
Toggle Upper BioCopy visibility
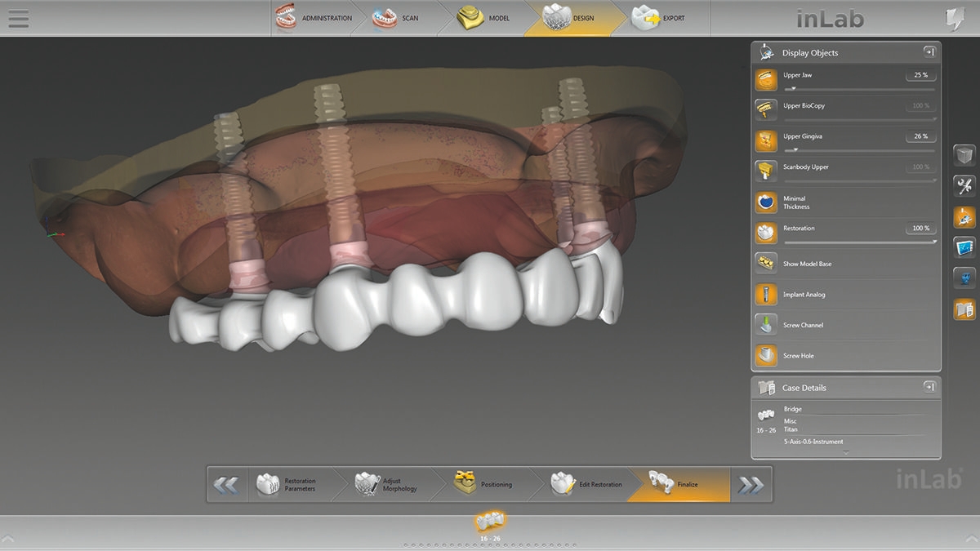click(766, 109)
